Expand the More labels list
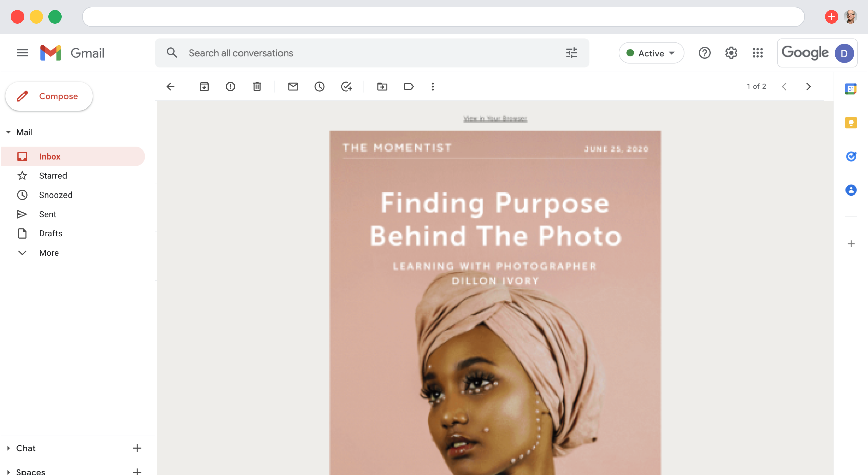Screen dimensions: 868x475 [x=49, y=253]
